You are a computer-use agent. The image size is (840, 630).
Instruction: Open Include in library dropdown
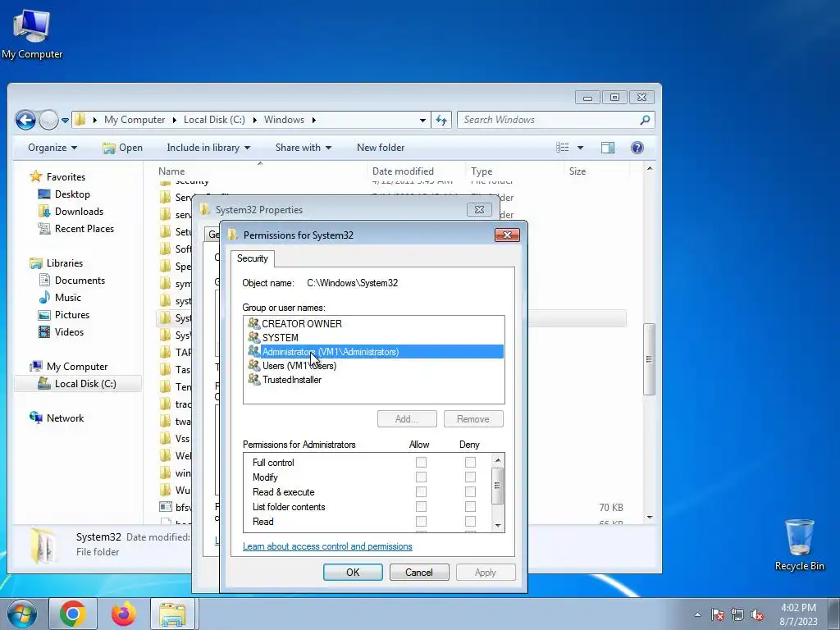coord(208,148)
